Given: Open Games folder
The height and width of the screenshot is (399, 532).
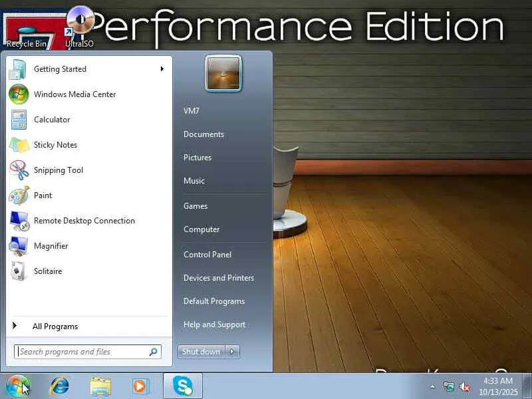Looking at the screenshot, I should click(x=196, y=206).
